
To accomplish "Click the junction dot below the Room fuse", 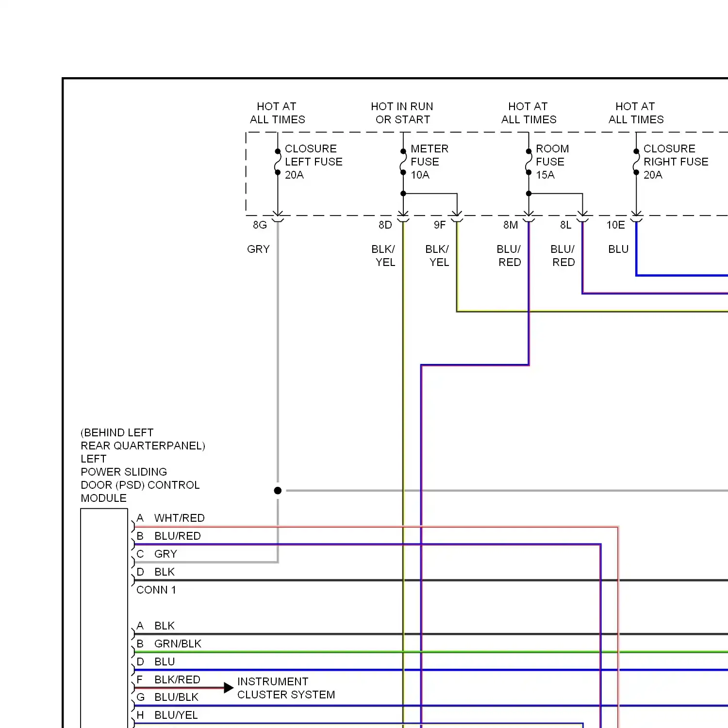I will (529, 194).
